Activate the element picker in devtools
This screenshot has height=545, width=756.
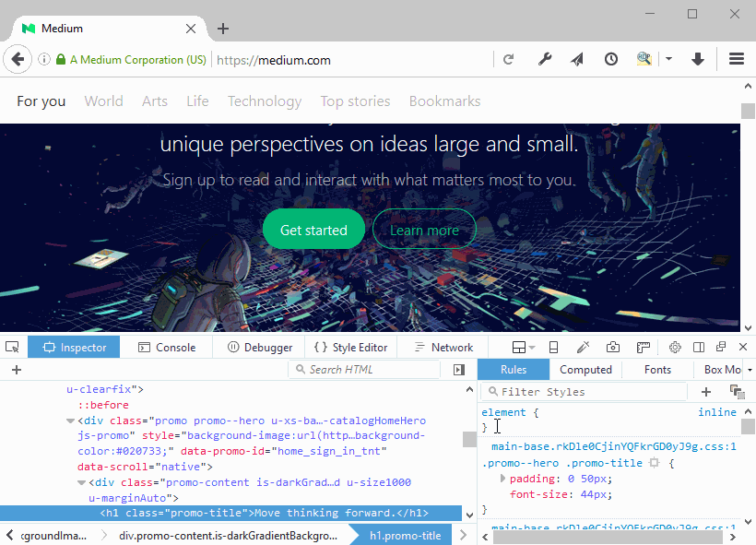click(12, 347)
